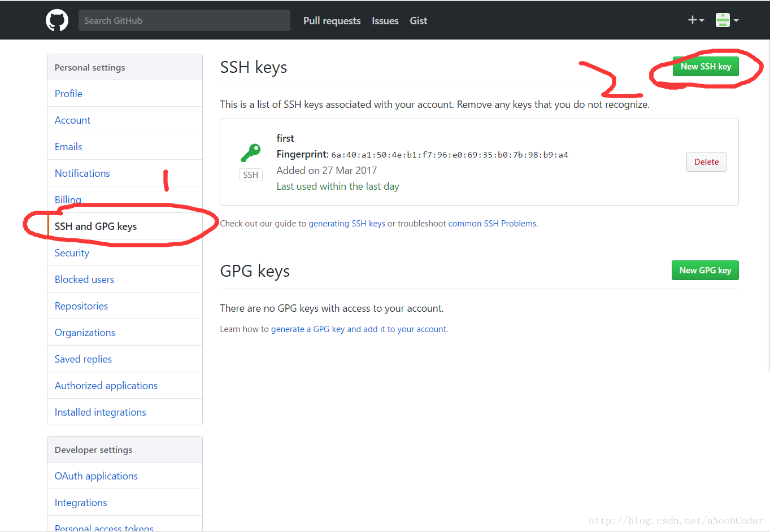Select SSH and GPG keys item
Viewport: 770px width, 532px height.
(x=125, y=226)
